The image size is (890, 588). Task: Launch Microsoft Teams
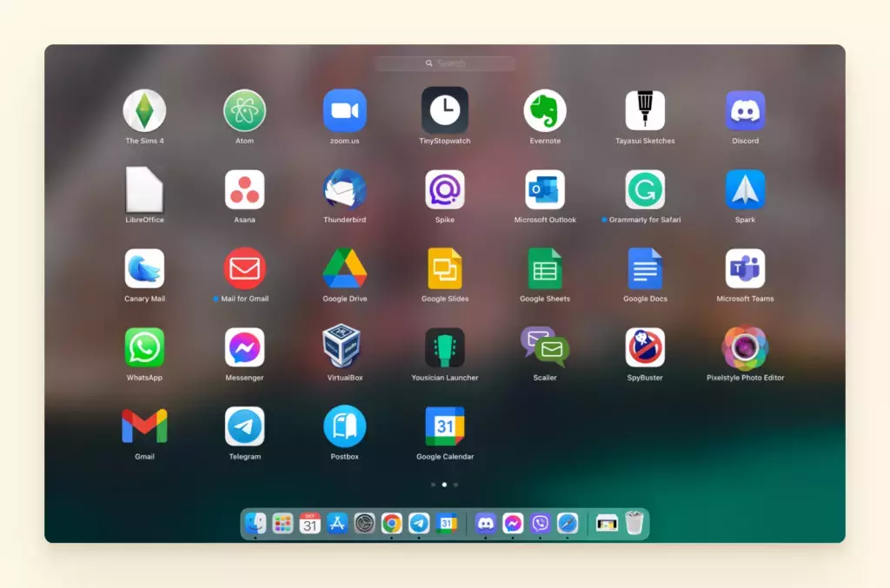click(x=745, y=268)
